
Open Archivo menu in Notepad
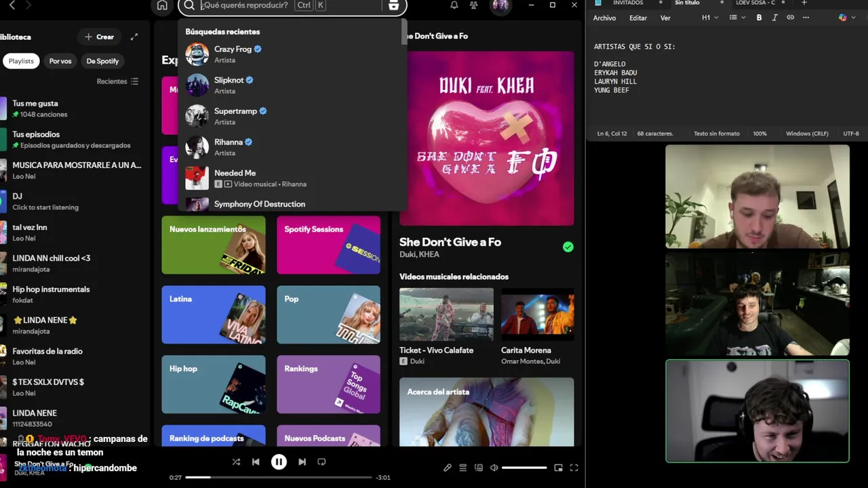pos(604,18)
